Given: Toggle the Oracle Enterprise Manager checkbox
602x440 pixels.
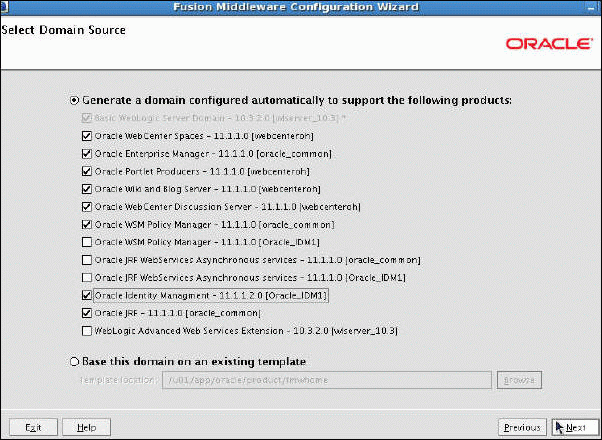Looking at the screenshot, I should [x=87, y=154].
